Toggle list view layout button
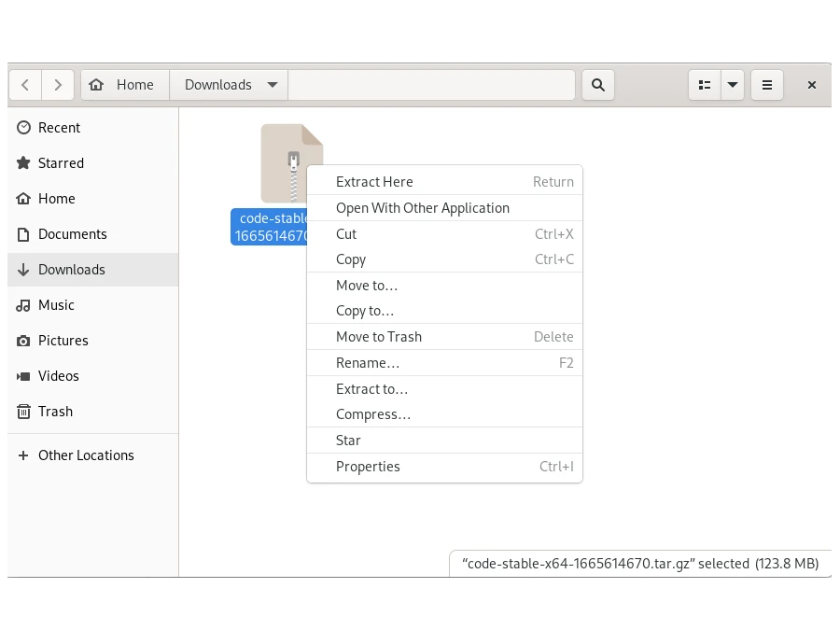Screen dimensions: 840x630 coord(705,85)
